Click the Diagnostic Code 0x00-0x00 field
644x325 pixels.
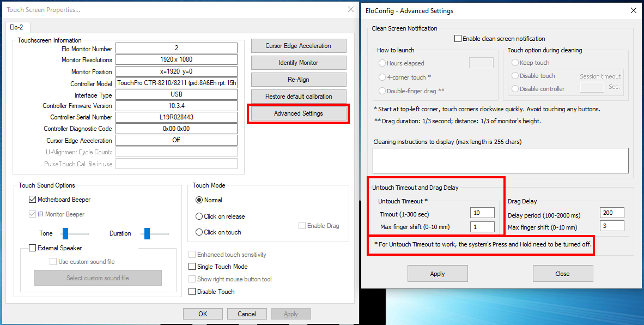[x=177, y=129]
